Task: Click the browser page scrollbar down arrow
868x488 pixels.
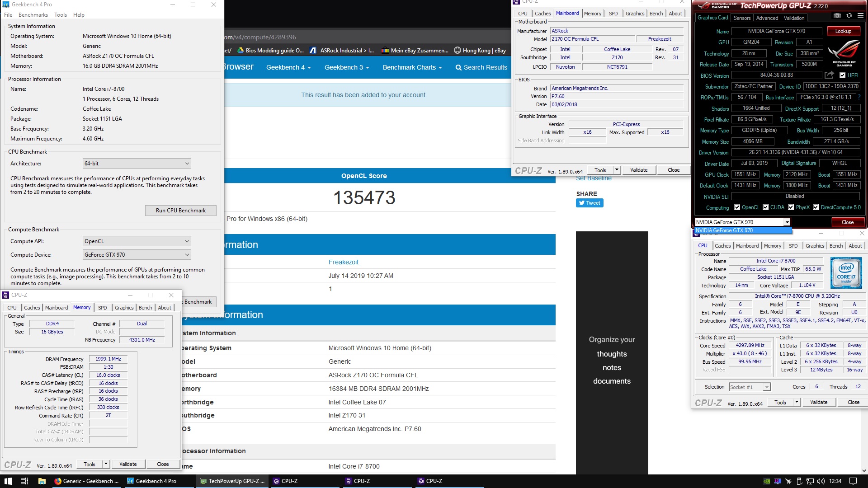Action: point(864,470)
